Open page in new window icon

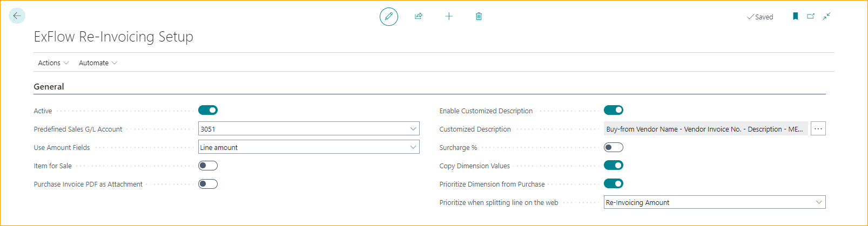click(x=811, y=16)
